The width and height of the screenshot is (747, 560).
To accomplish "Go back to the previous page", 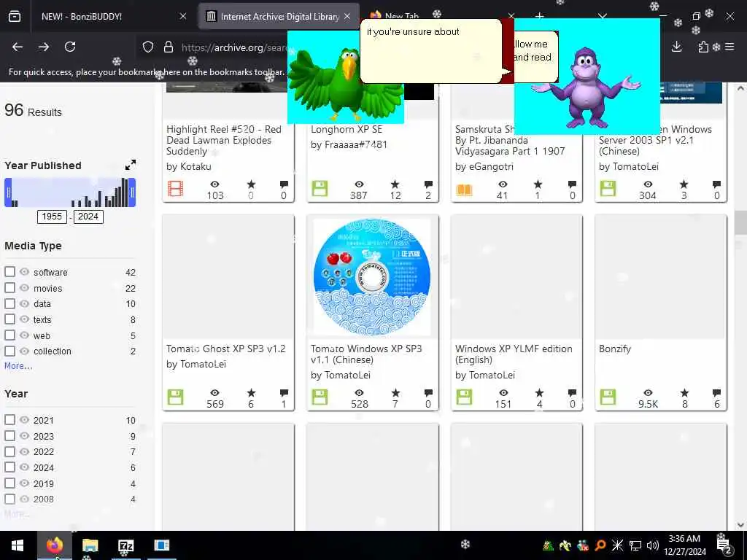I will coord(18,47).
